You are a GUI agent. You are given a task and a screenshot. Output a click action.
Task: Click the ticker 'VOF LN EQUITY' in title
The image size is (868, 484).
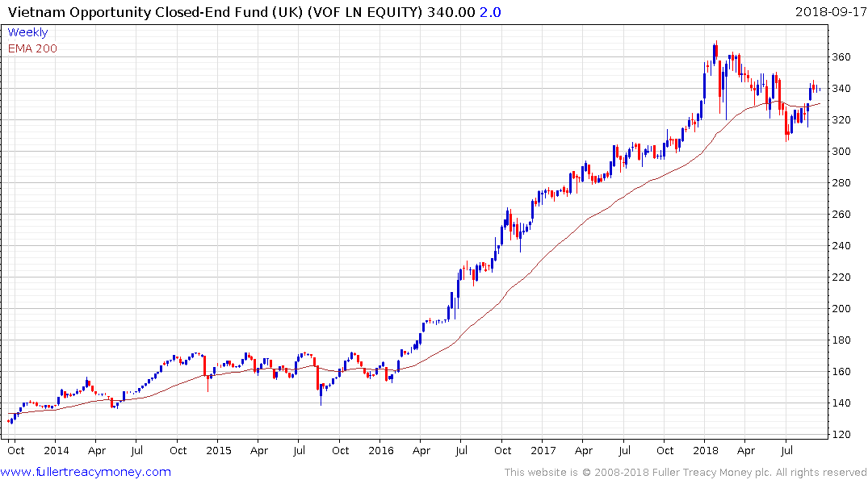pyautogui.click(x=365, y=12)
